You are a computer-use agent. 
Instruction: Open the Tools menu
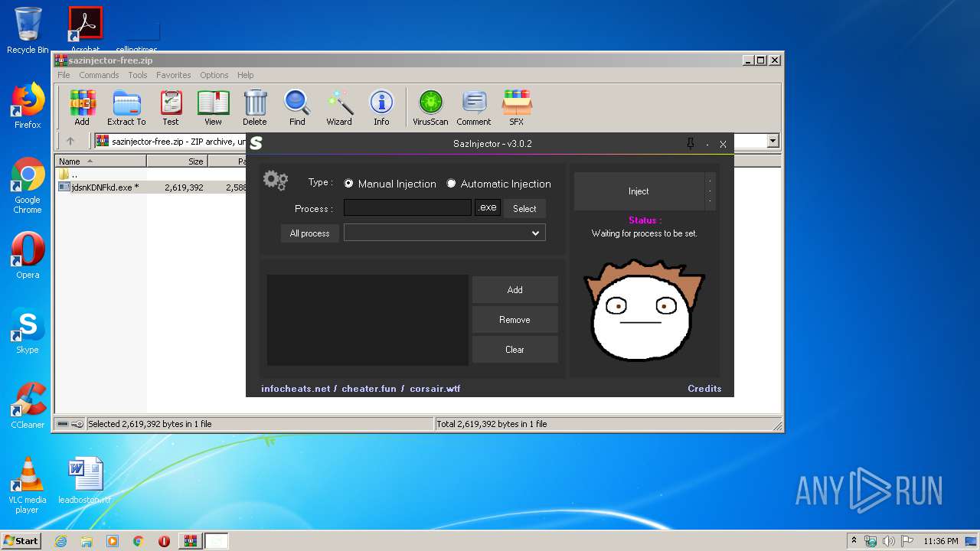click(x=138, y=75)
